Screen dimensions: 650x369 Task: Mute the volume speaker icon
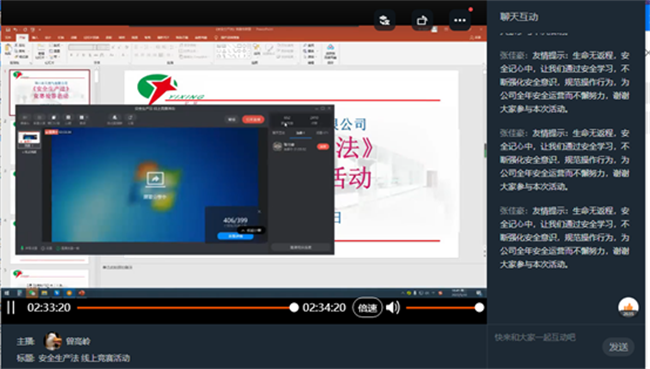coord(392,308)
